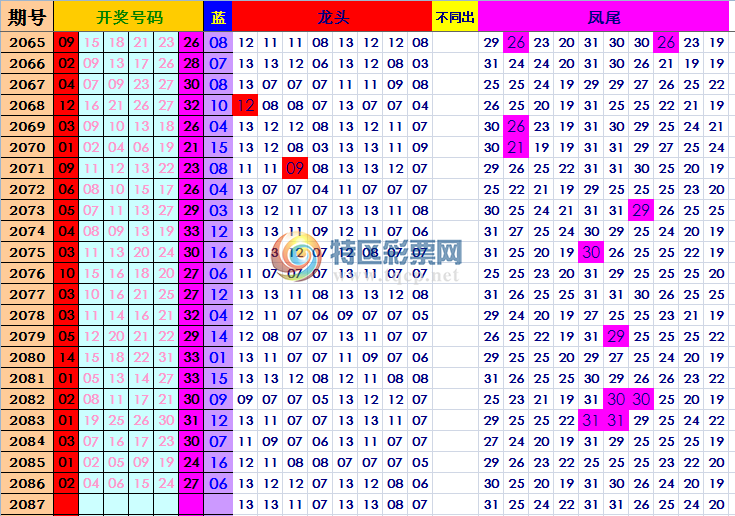Click blue ball 16 in row 2075
Viewport: 735px width, 516px height.
[x=218, y=253]
